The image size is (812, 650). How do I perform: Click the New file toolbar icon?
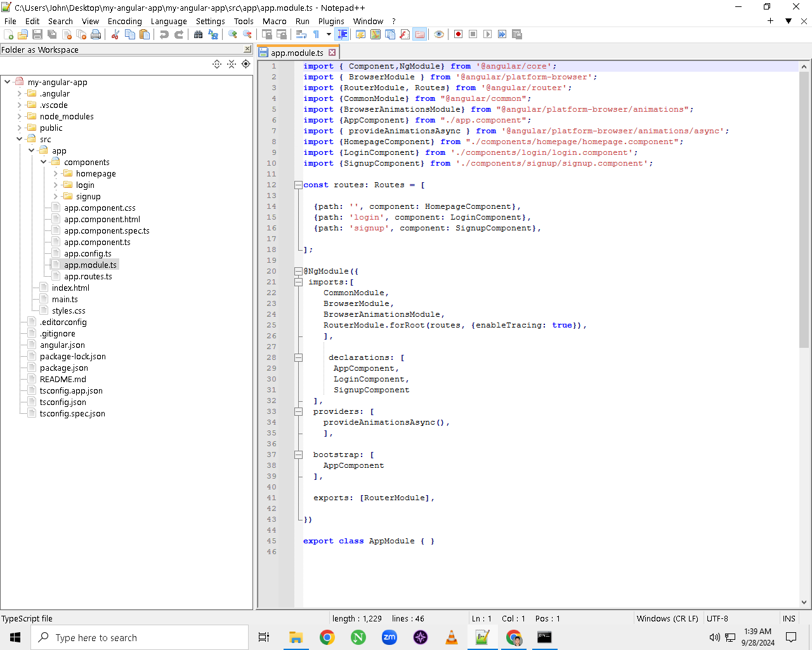[x=9, y=34]
